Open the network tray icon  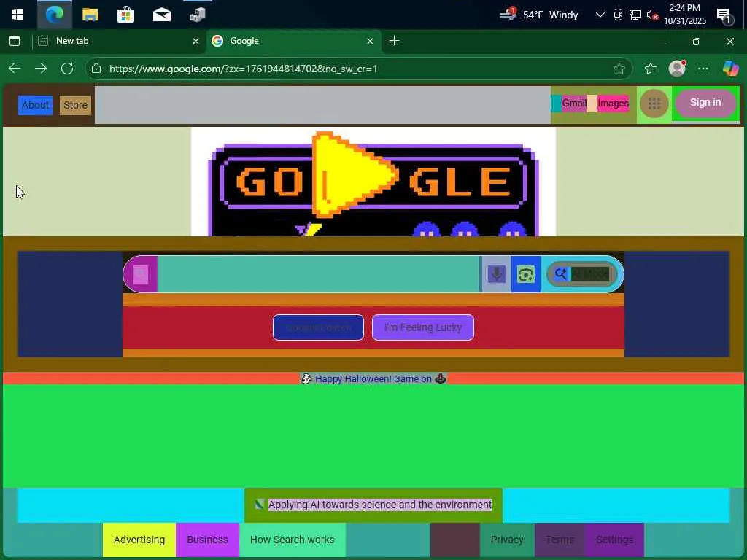[x=635, y=15]
